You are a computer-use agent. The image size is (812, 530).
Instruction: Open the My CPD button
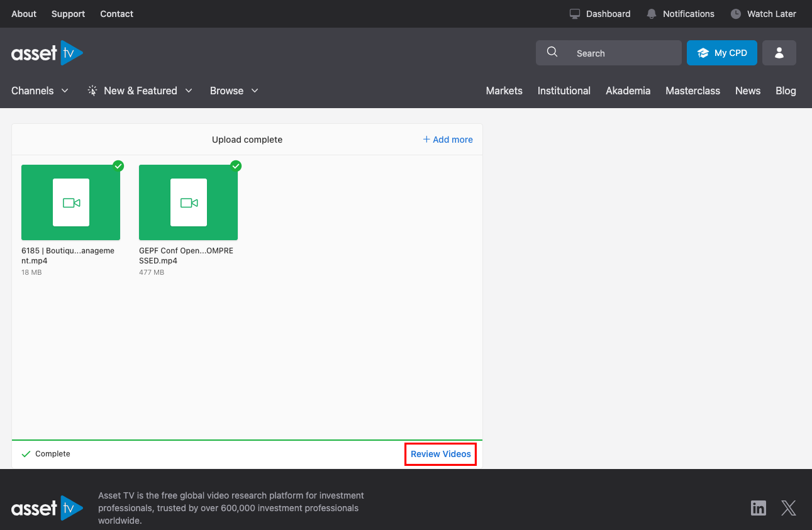(x=721, y=53)
